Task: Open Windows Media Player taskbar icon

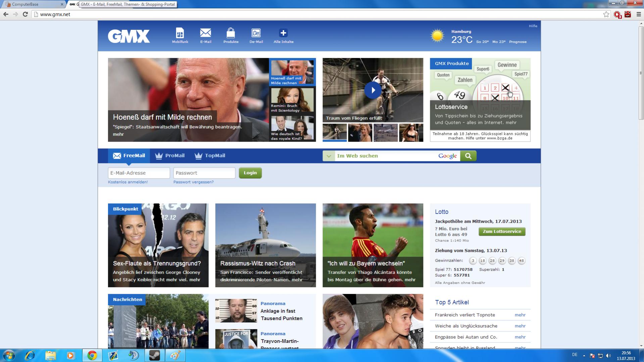Action: pos(70,355)
